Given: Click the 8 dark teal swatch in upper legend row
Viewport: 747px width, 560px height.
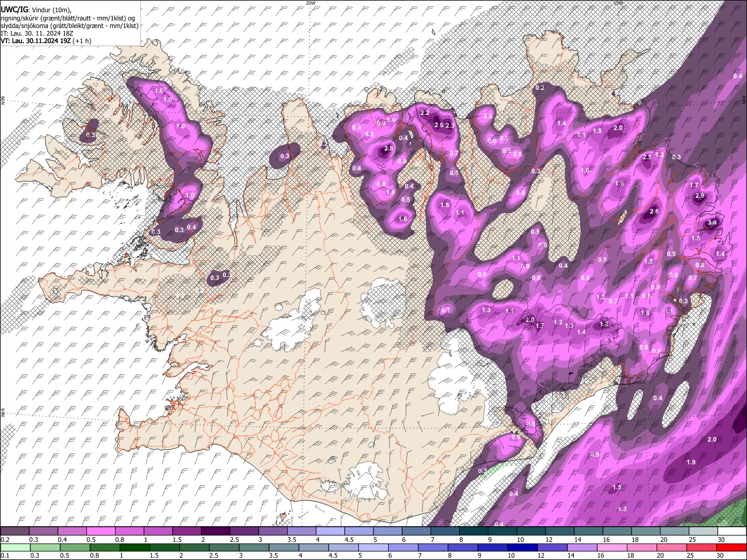Looking at the screenshot, I should pyautogui.click(x=473, y=531).
